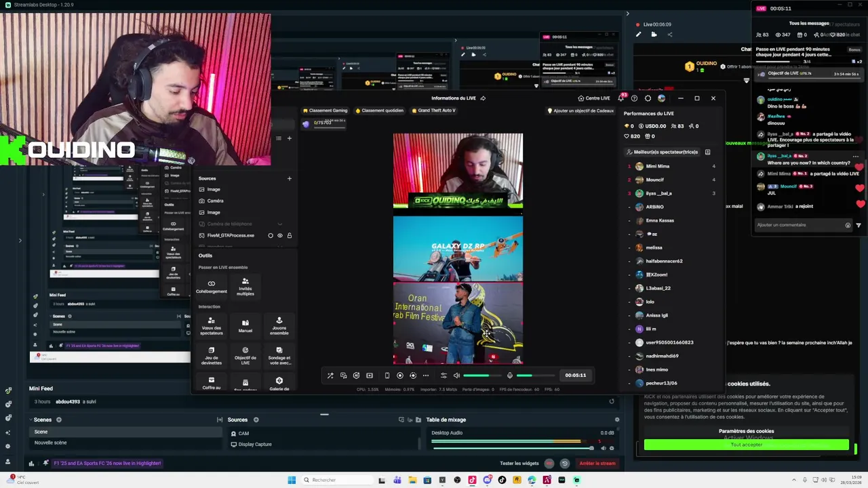Mute the microphone in the stream toolbar
The image size is (868, 488).
pos(510,375)
